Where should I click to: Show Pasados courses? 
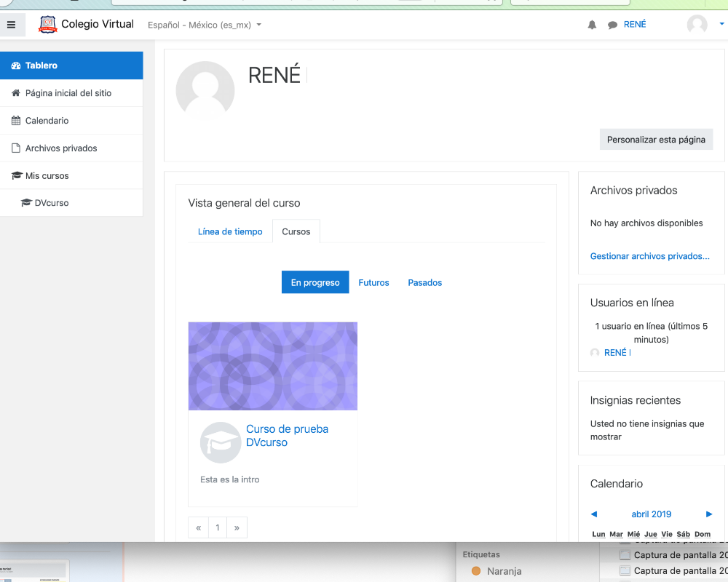(x=424, y=282)
